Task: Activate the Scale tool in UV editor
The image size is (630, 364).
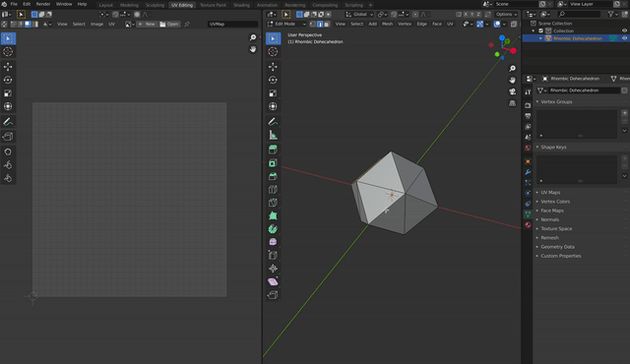Action: pyautogui.click(x=8, y=93)
